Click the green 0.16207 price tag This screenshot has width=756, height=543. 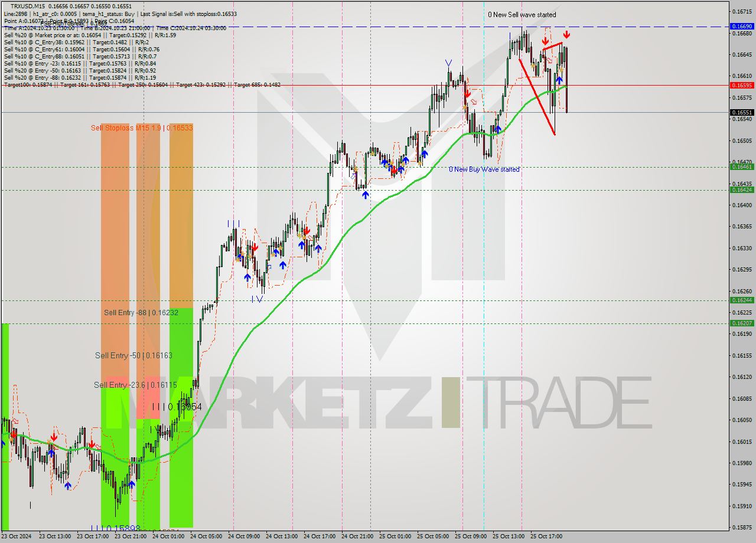(x=742, y=323)
